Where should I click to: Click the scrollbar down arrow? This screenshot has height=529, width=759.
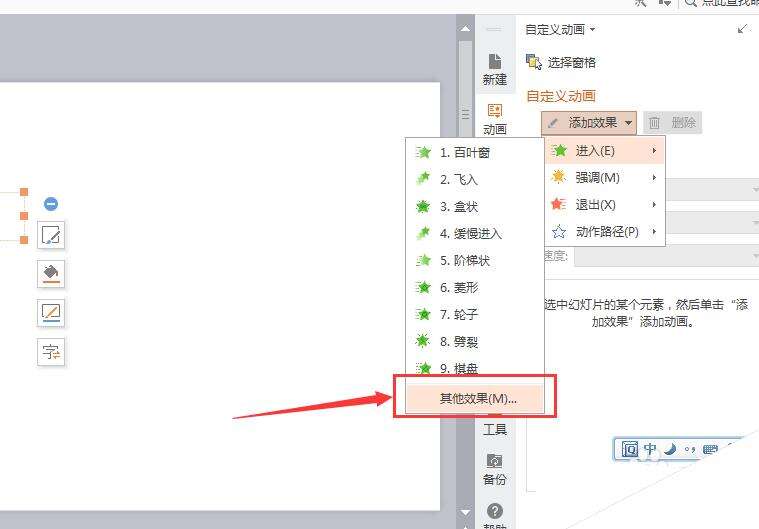tap(465, 512)
